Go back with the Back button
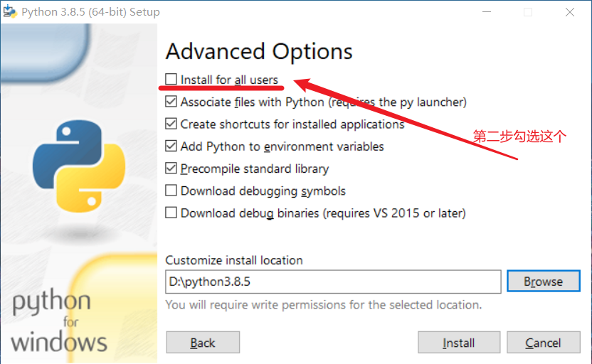The image size is (592, 364). (203, 343)
